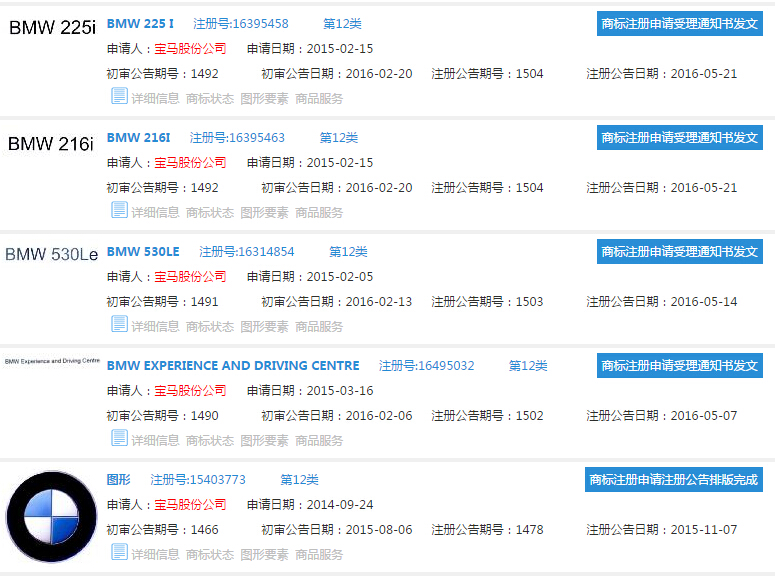Screen dimensions: 775x579
Task: Click 第12类 in the 图形 row
Action: 299,480
